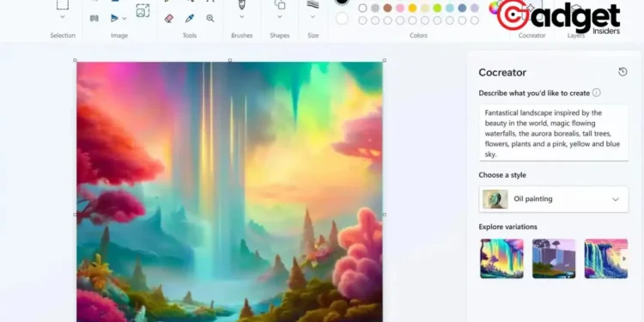Open the image resize and skew icon
Image resolution: width=644 pixels, height=322 pixels.
coord(143,10)
